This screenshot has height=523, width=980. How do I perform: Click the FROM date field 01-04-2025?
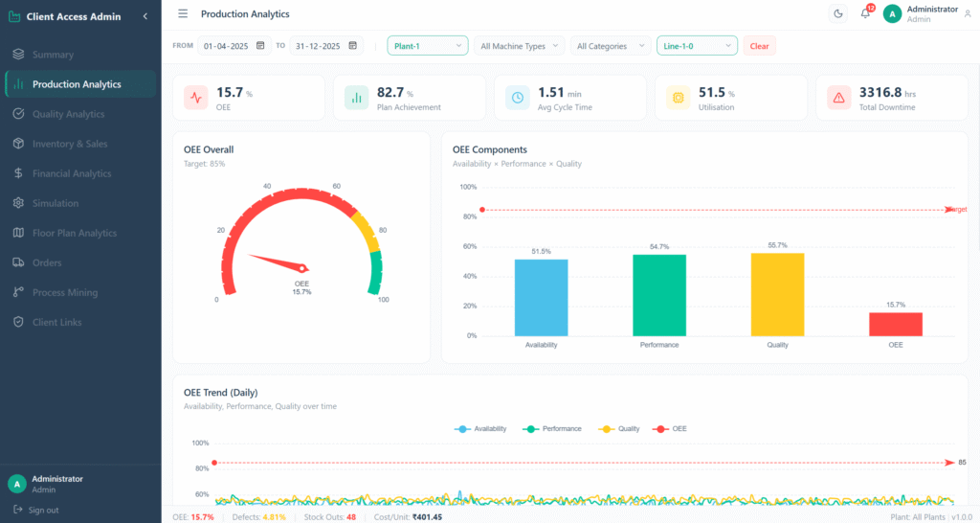[234, 46]
